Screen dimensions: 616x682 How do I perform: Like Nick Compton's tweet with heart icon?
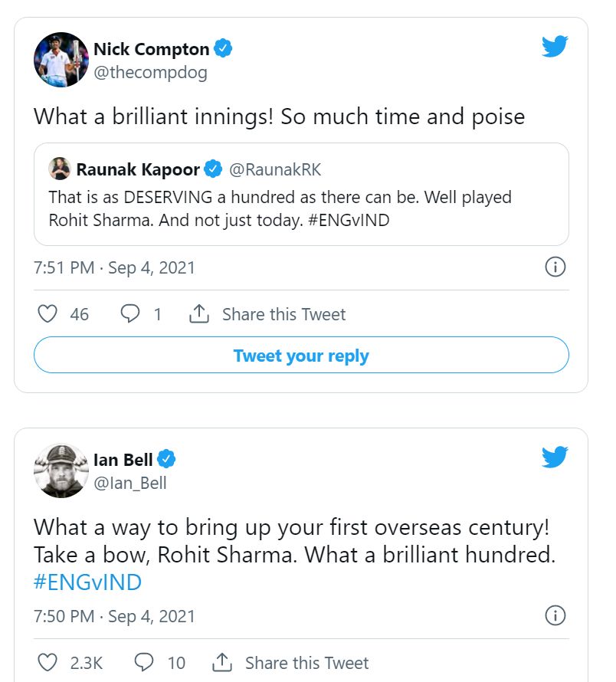[x=48, y=314]
